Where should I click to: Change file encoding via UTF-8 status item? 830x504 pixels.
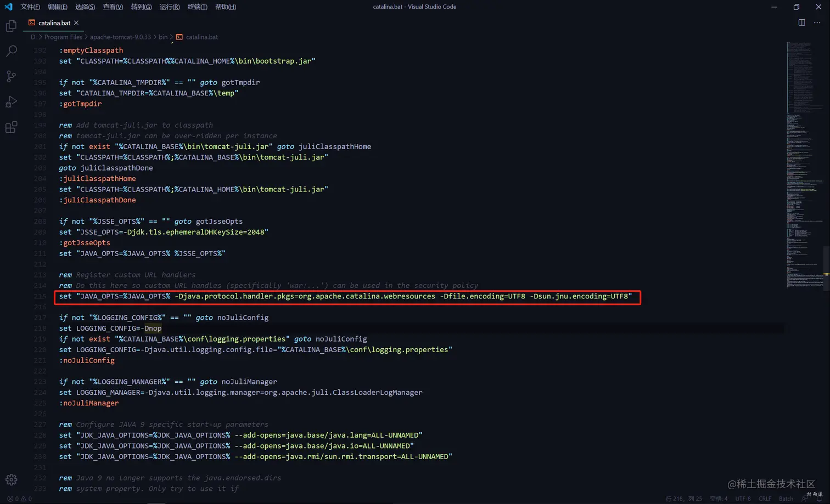[x=743, y=499]
